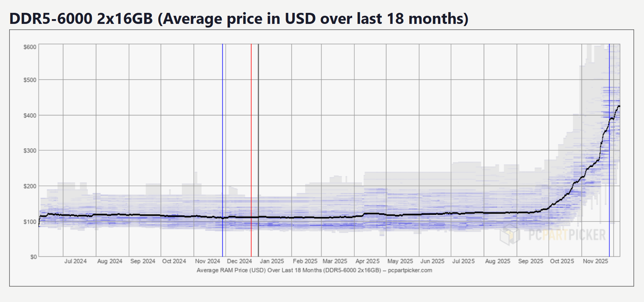Image resolution: width=644 pixels, height=302 pixels.
Task: Click the blue vertical line near Dec 2024
Action: click(222, 147)
